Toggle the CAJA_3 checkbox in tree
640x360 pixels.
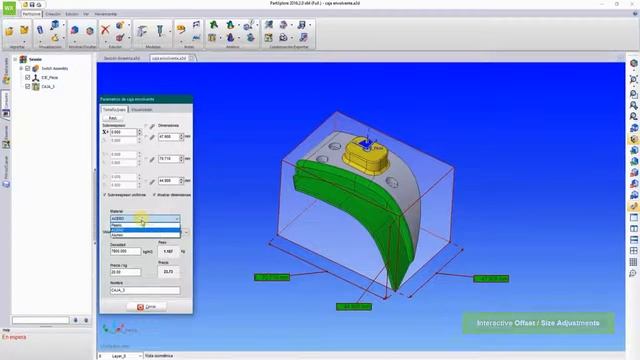[x=28, y=86]
